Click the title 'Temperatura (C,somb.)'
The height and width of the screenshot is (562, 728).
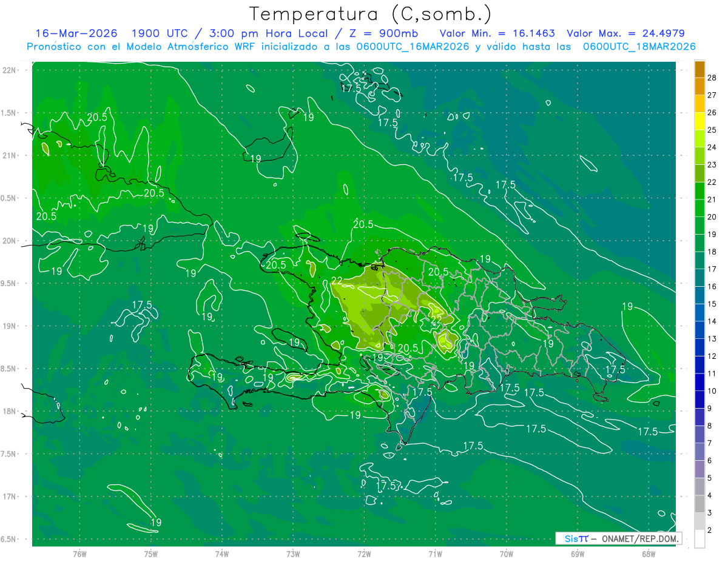pyautogui.click(x=370, y=13)
